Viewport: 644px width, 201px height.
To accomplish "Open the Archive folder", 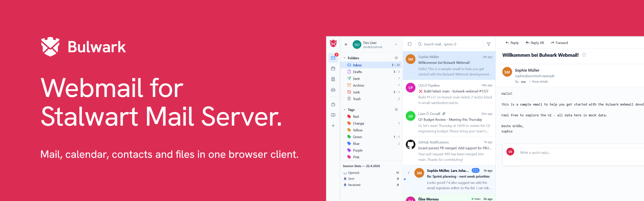I will (371, 85).
